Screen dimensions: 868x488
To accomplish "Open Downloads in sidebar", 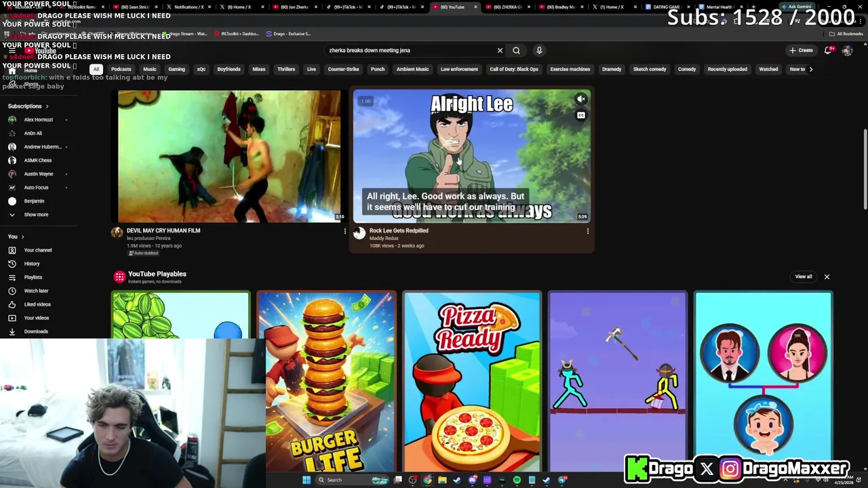I will point(37,331).
